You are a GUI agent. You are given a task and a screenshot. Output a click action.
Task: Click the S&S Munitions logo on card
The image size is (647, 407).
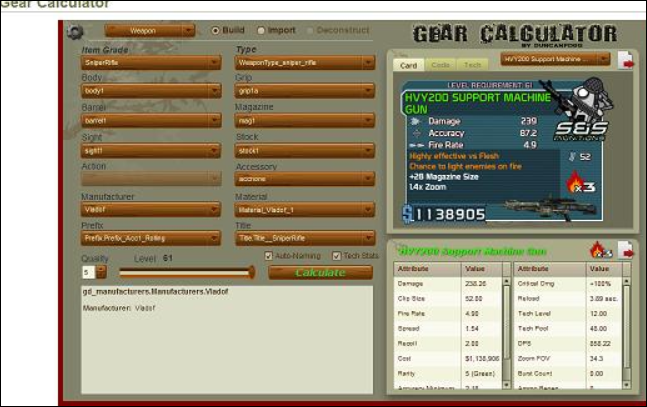click(x=581, y=130)
